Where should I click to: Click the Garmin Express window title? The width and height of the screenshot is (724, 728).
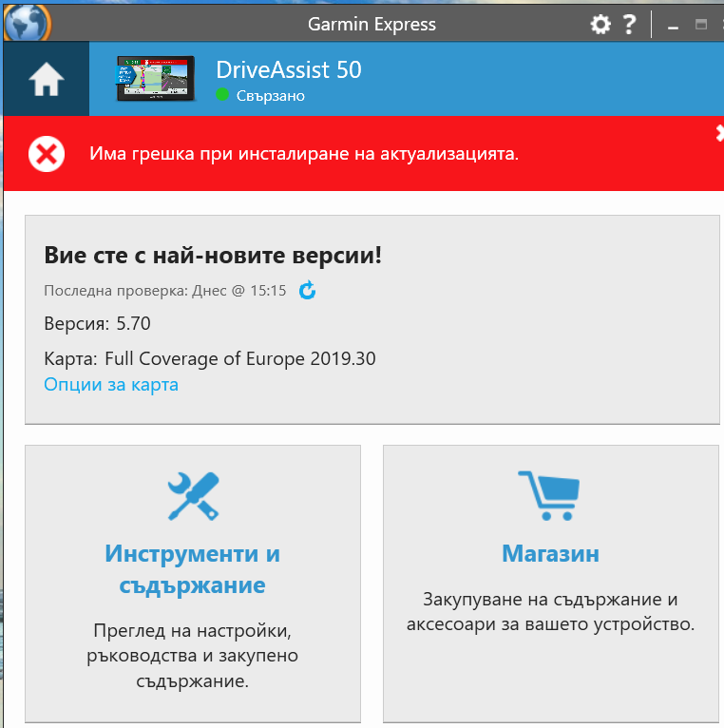pyautogui.click(x=372, y=24)
